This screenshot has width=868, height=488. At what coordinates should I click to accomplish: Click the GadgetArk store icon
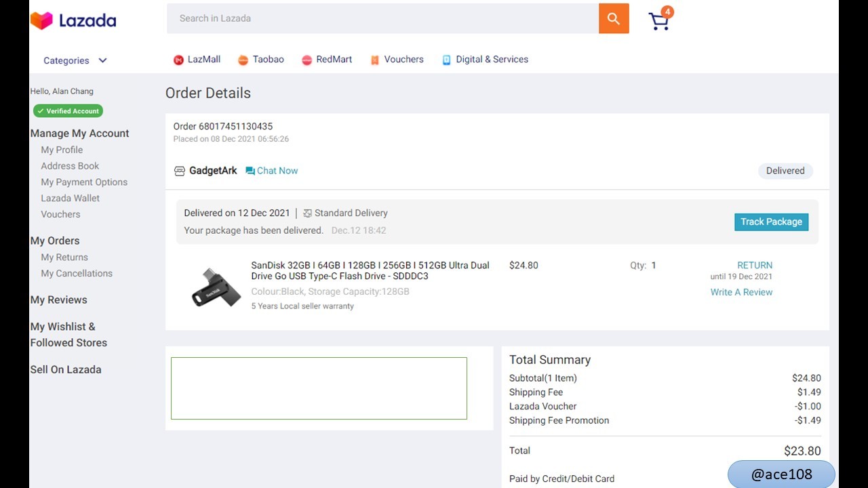pos(180,171)
